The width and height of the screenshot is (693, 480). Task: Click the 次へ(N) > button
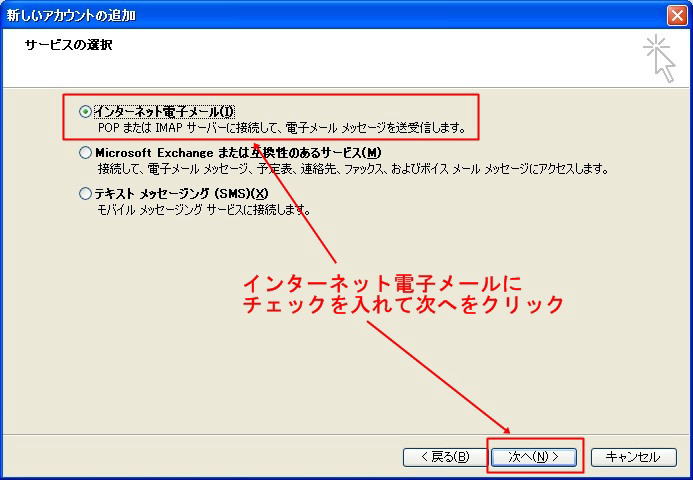pos(534,457)
